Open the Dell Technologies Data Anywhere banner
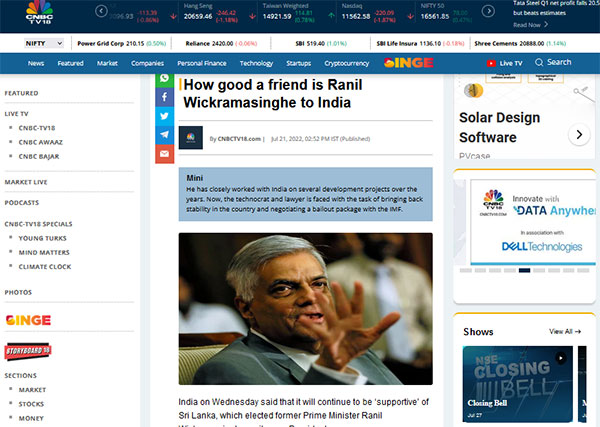The width and height of the screenshot is (600, 427). click(x=533, y=222)
